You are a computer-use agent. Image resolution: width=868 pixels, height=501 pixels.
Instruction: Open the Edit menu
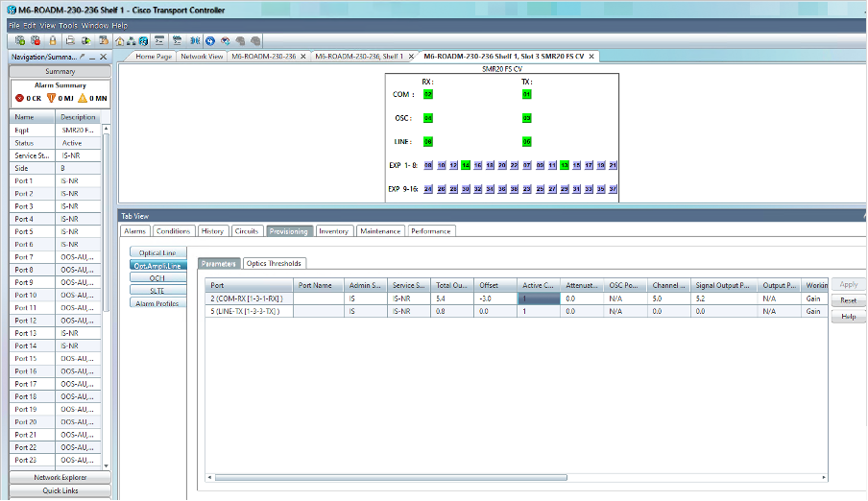(30, 26)
